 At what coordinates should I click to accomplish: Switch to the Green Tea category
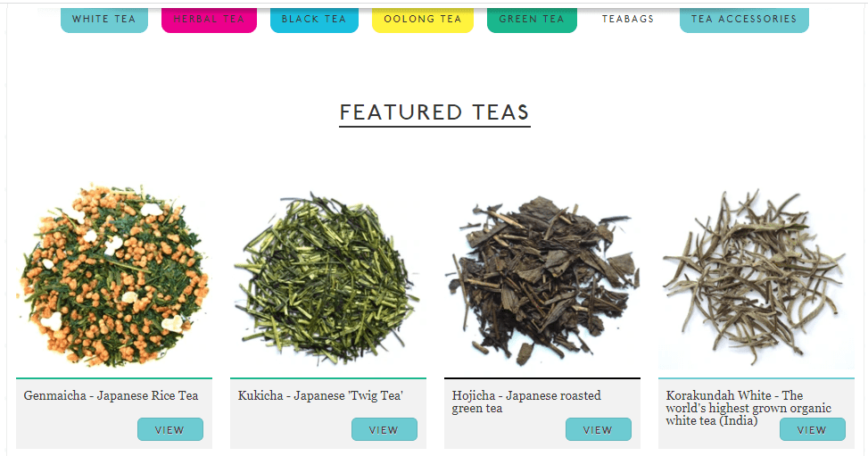pos(532,20)
